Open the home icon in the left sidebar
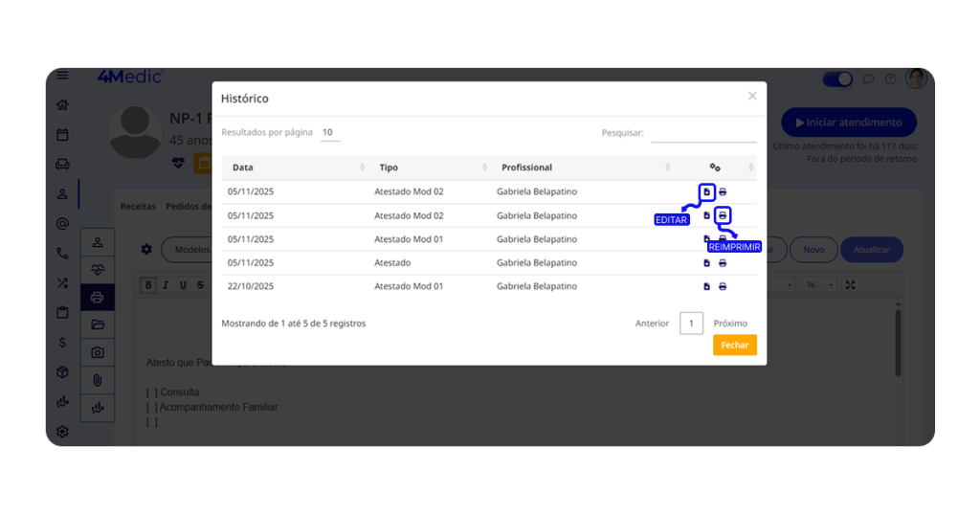This screenshot has height=515, width=980. pos(62,104)
